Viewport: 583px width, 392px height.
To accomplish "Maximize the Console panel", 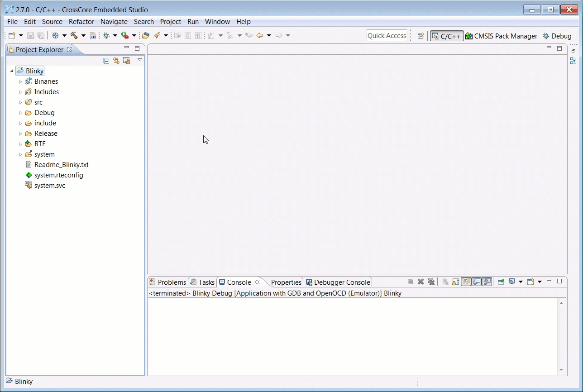I will (x=559, y=281).
